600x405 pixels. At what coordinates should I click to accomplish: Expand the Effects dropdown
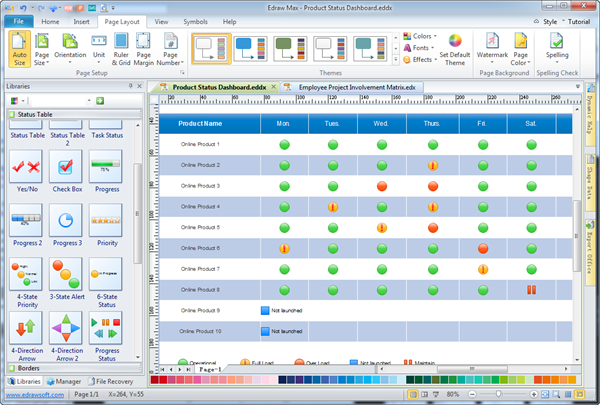(x=423, y=59)
